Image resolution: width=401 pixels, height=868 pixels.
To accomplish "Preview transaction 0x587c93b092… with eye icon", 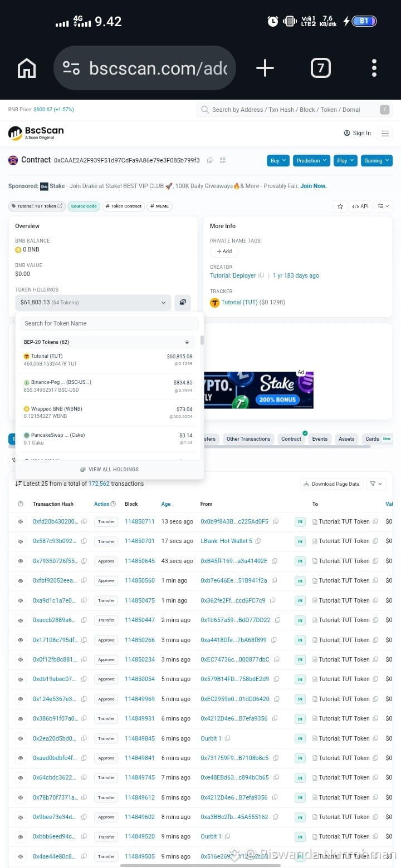I will pyautogui.click(x=21, y=541).
